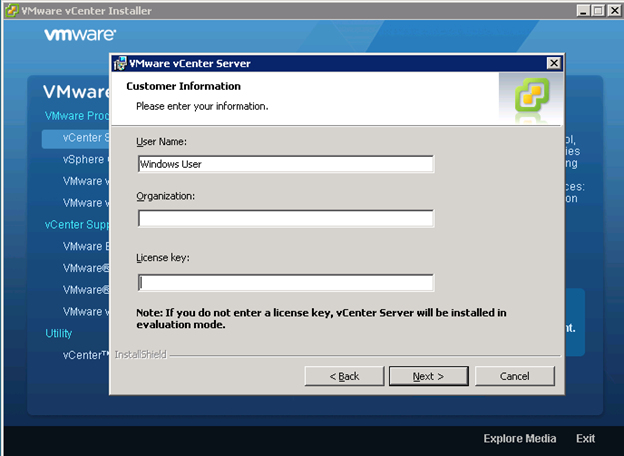Focus the User Name input field

tap(286, 164)
